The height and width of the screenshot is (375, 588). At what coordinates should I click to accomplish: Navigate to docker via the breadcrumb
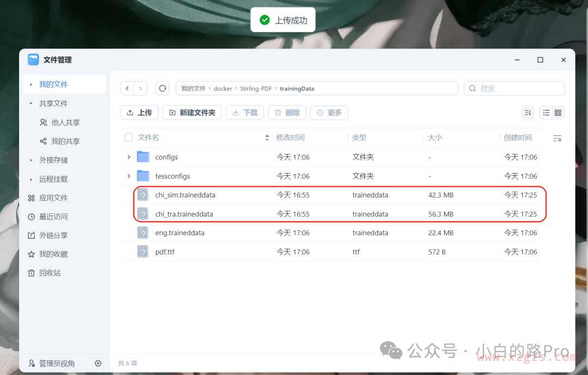point(223,88)
